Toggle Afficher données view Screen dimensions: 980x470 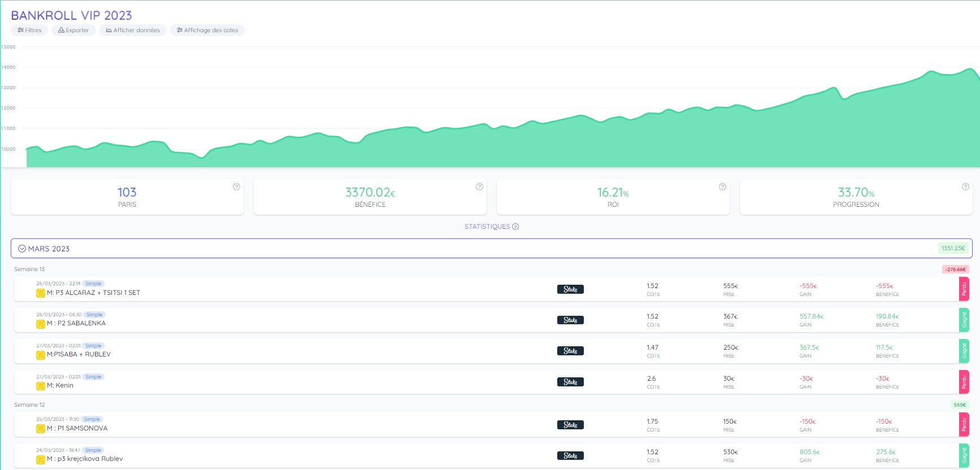[133, 31]
